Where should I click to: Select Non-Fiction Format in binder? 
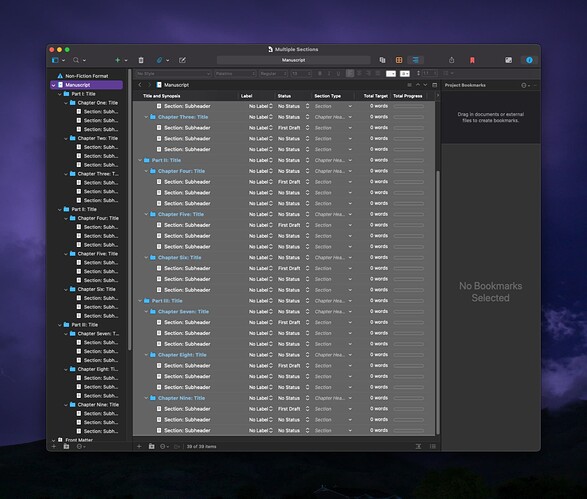coord(87,76)
